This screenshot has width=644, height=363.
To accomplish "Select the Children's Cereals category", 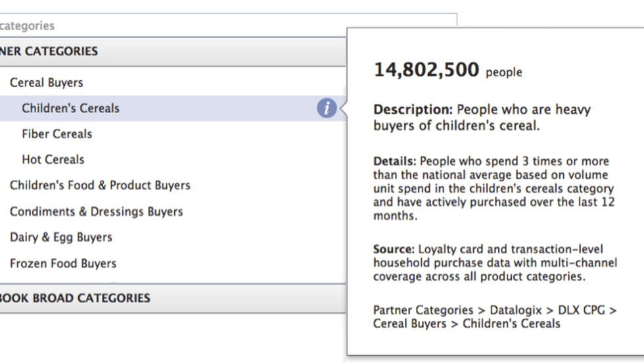I will pos(71,109).
